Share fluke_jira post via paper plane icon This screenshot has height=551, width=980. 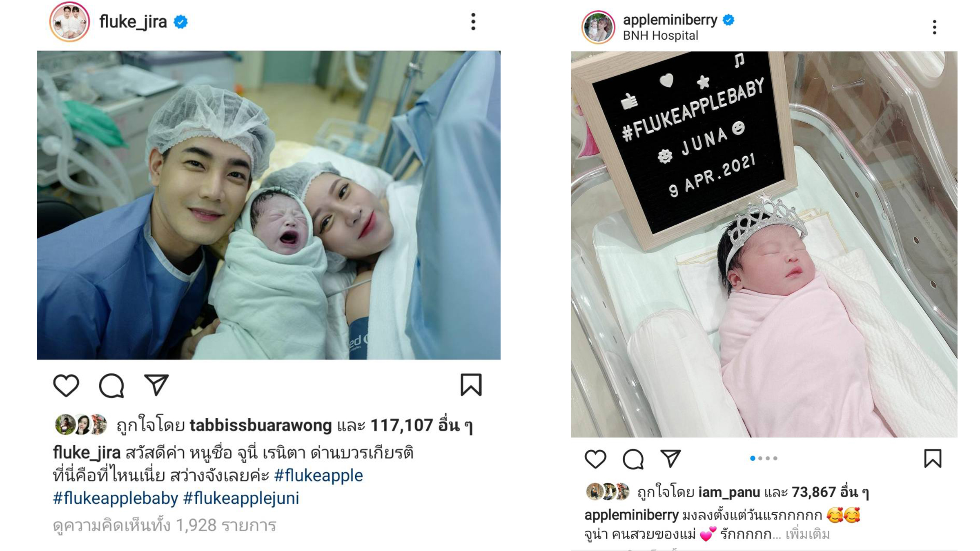tap(156, 384)
